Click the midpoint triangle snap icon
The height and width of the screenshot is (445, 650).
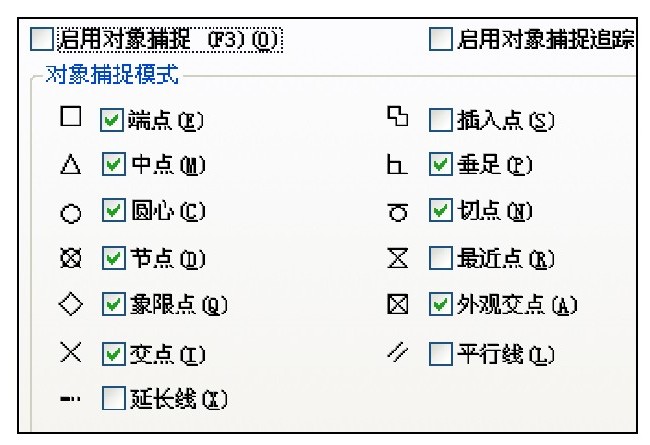pos(70,165)
